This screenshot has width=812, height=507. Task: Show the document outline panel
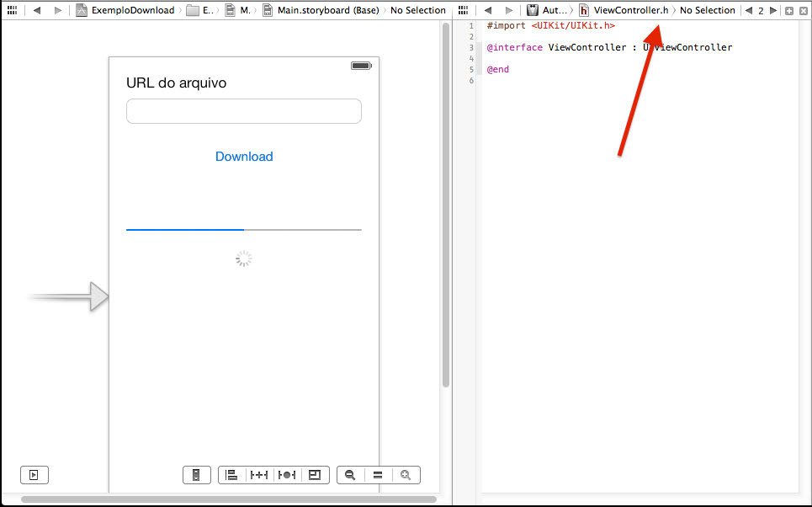tap(34, 475)
